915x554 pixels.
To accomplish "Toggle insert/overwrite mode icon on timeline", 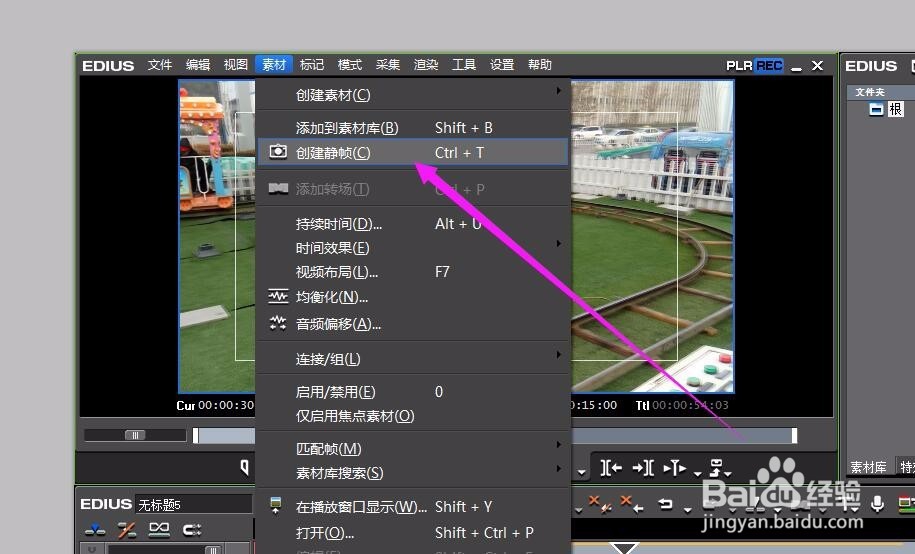I will (x=95, y=530).
